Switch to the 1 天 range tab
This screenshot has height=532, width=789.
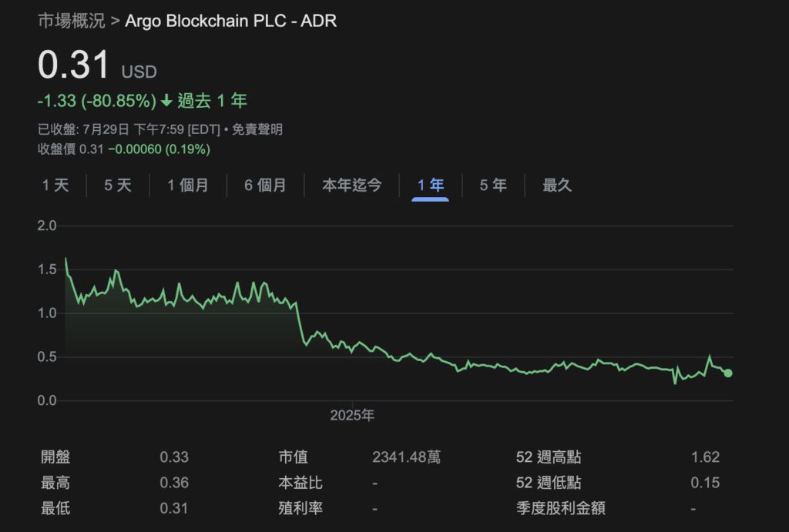click(x=55, y=186)
